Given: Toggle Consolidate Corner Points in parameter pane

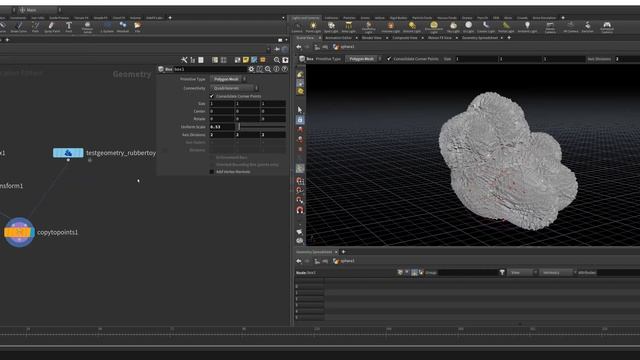Looking at the screenshot, I should click(212, 96).
